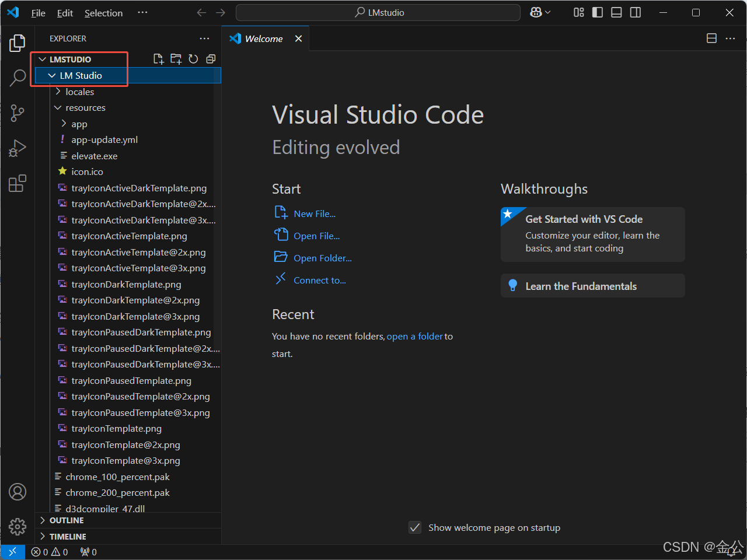747x560 pixels.
Task: Open the Run and Debug view
Action: [x=18, y=148]
